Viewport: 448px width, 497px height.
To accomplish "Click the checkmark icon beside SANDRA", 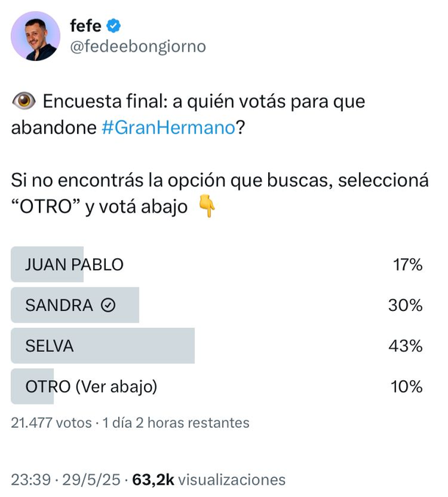I will 108,306.
